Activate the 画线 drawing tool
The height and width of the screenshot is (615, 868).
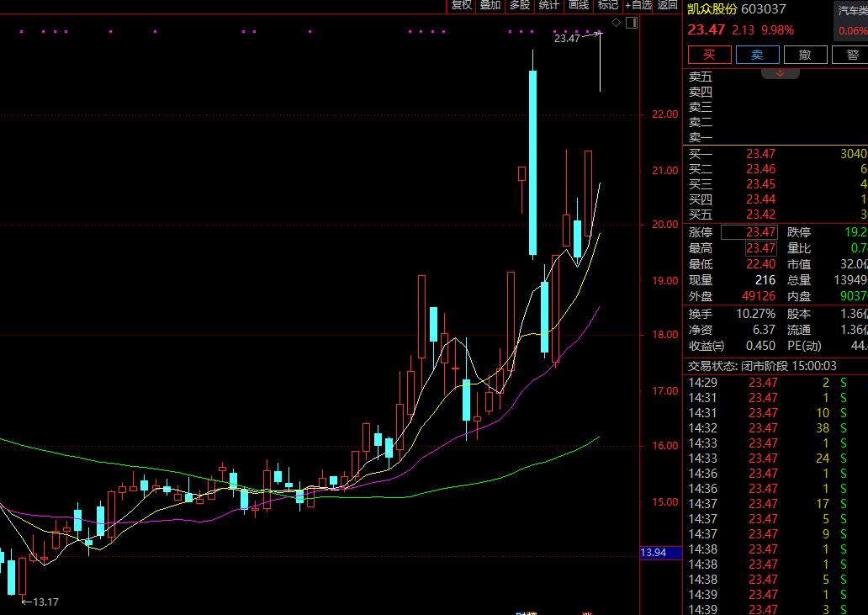(x=579, y=5)
